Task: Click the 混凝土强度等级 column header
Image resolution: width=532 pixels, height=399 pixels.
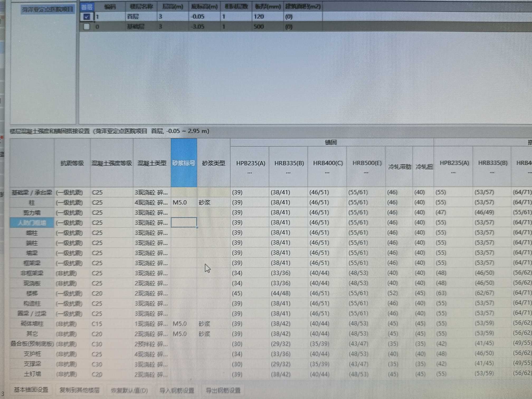Action: tap(112, 163)
